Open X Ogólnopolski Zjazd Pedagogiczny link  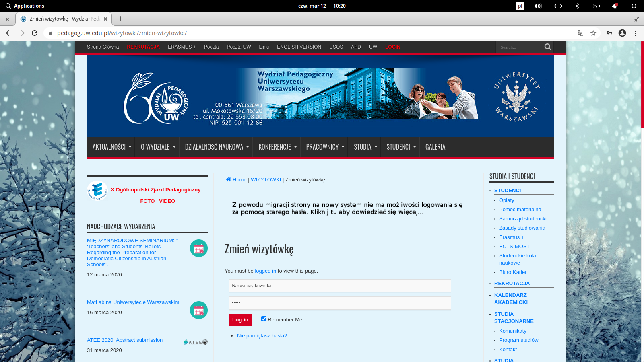point(156,190)
